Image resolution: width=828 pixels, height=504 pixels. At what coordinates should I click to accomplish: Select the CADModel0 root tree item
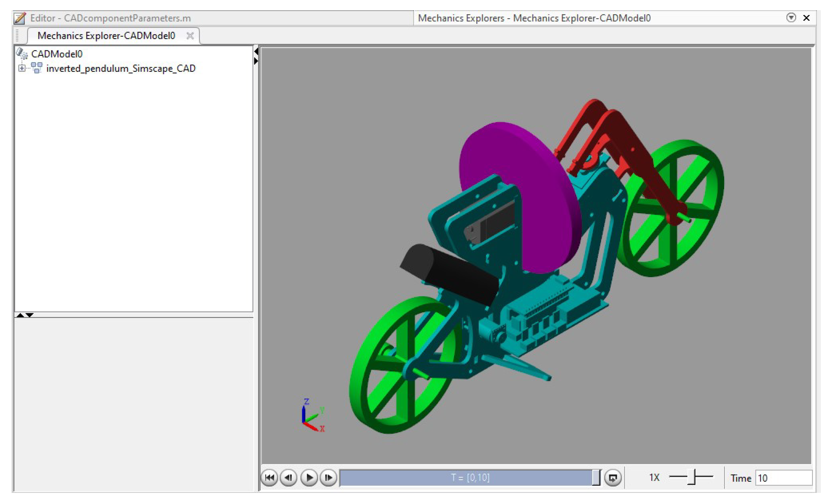tap(57, 54)
